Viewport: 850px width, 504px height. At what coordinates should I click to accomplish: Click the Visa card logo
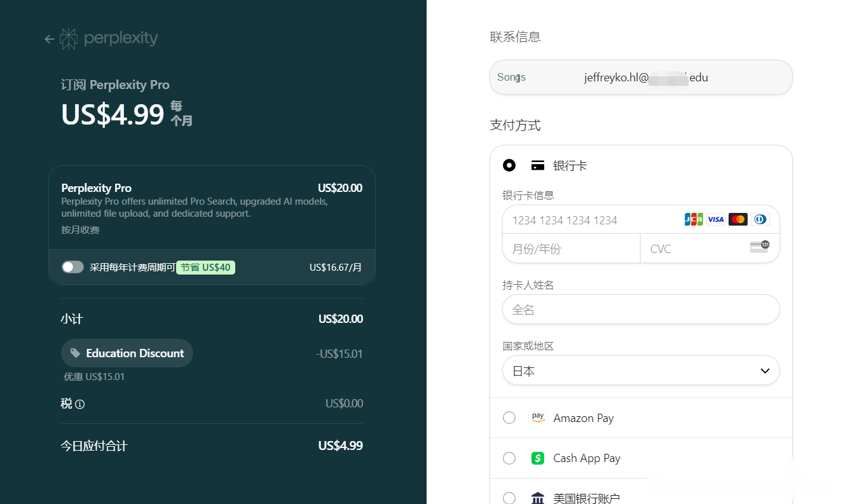[716, 219]
